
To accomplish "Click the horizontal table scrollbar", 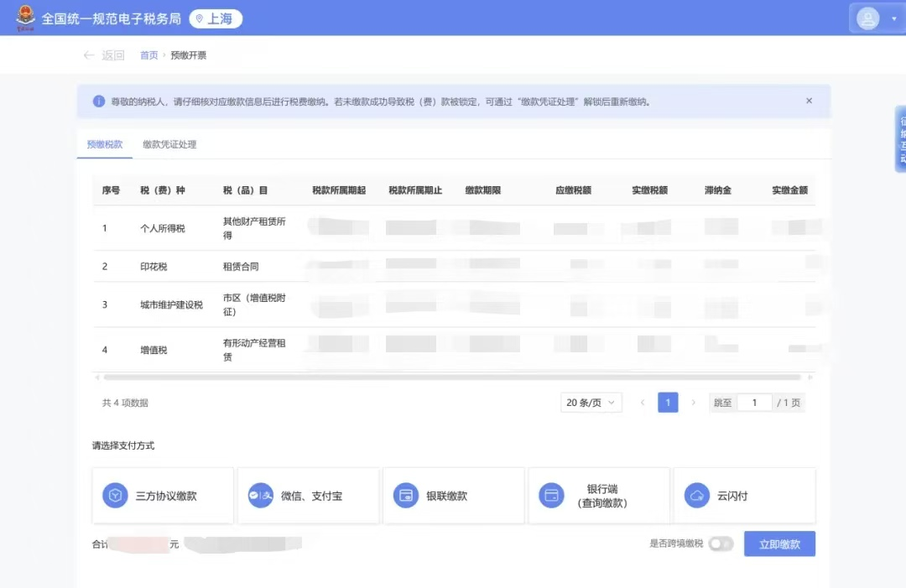I will click(x=452, y=377).
